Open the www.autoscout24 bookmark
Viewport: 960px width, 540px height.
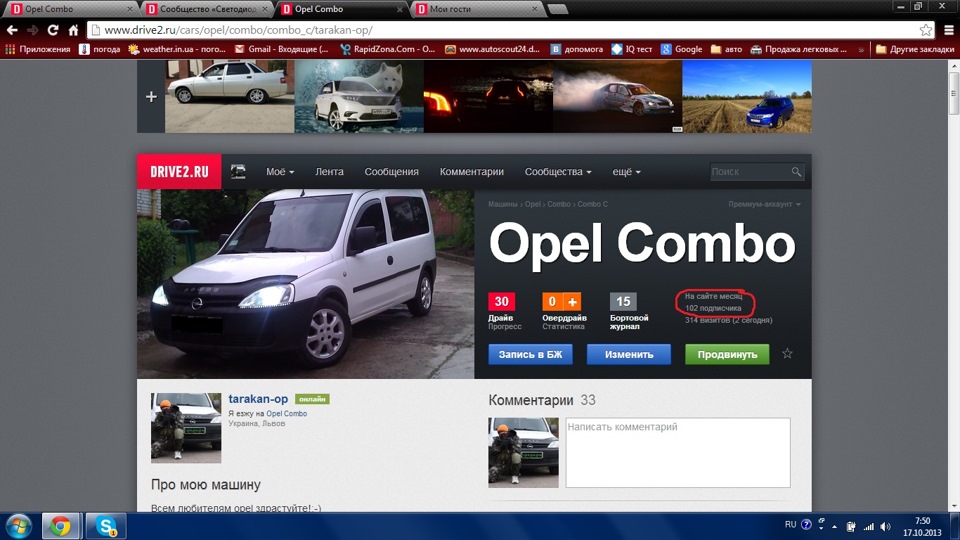pyautogui.click(x=493, y=49)
